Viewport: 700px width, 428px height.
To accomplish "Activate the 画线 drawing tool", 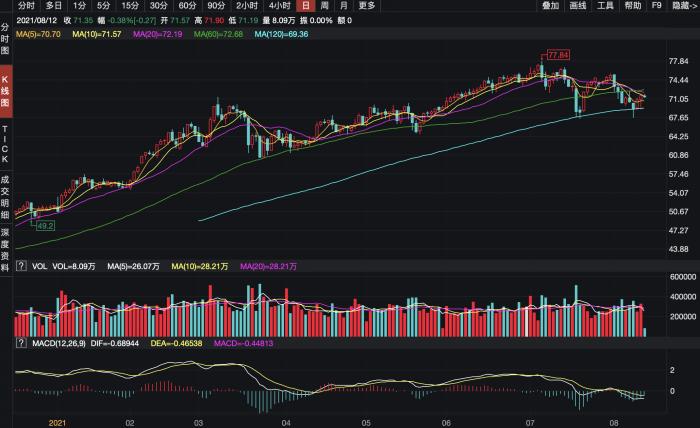I will point(578,6).
